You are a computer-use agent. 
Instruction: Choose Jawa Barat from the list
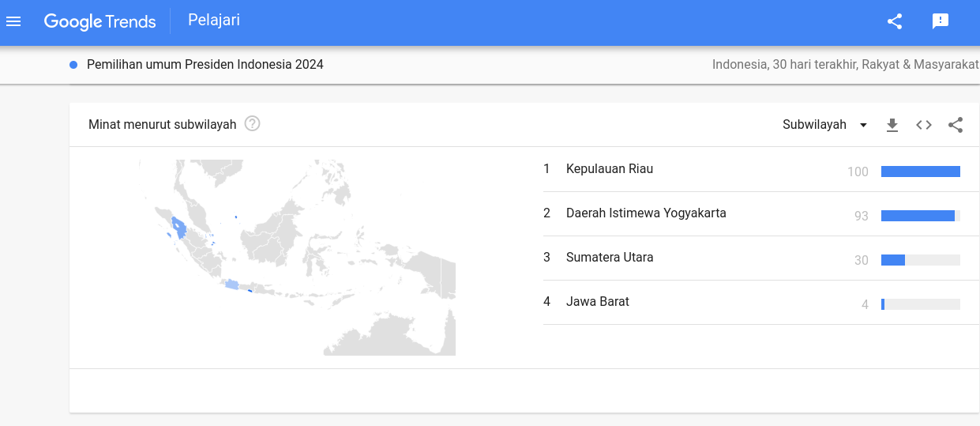click(752, 302)
